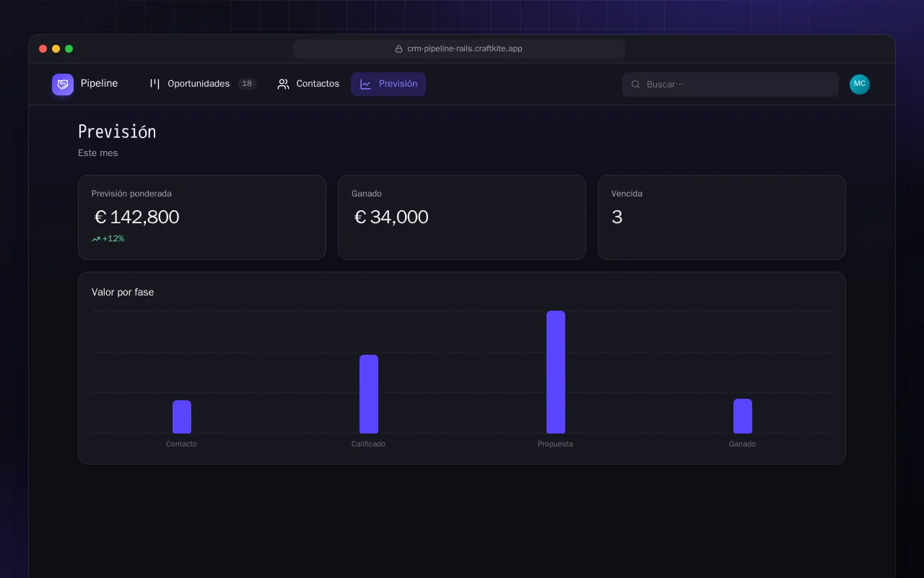Click the Contacto axis label
Image resolution: width=924 pixels, height=578 pixels.
point(181,444)
